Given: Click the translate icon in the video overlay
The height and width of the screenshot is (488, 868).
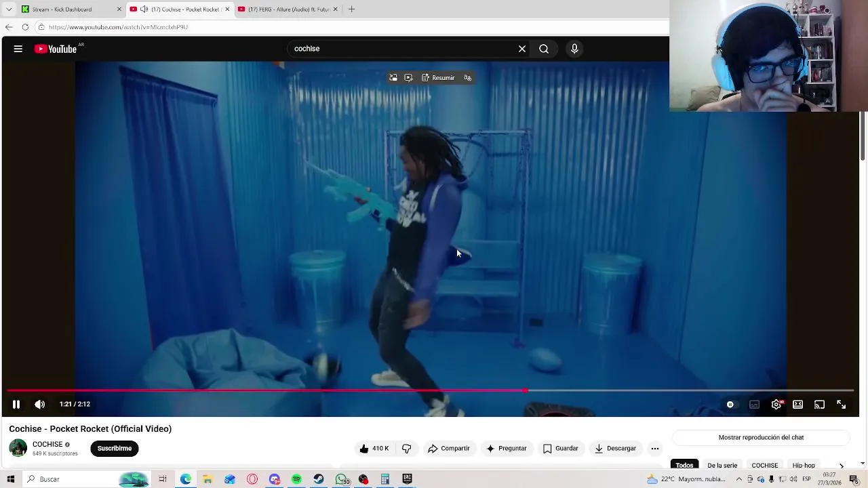Looking at the screenshot, I should click(x=467, y=78).
